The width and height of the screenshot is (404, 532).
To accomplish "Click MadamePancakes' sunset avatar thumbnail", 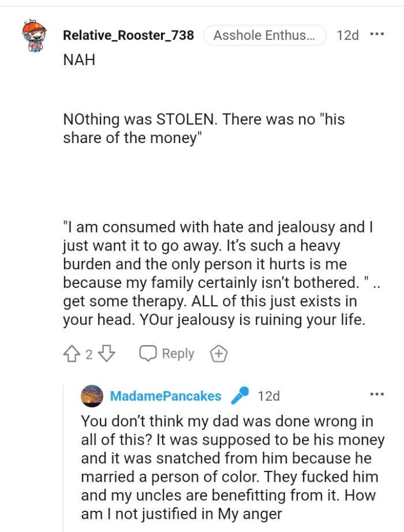I will coord(91,396).
